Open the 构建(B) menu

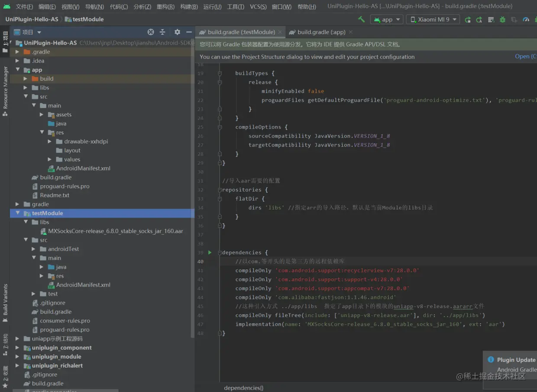[x=189, y=6]
